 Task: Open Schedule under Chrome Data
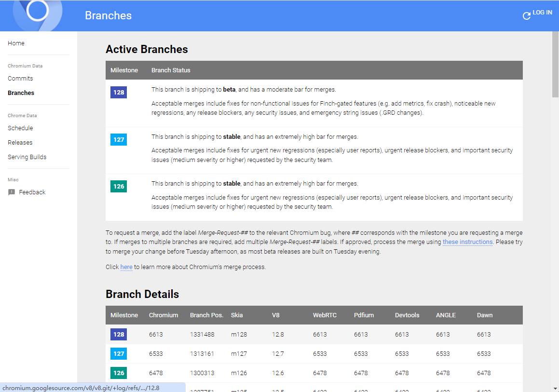click(x=20, y=128)
